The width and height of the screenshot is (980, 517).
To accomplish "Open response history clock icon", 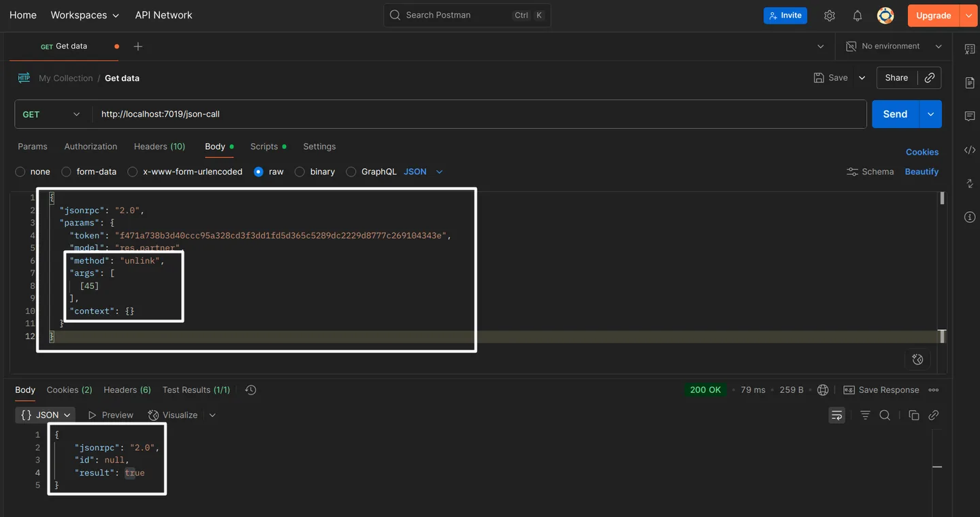I will click(x=250, y=390).
